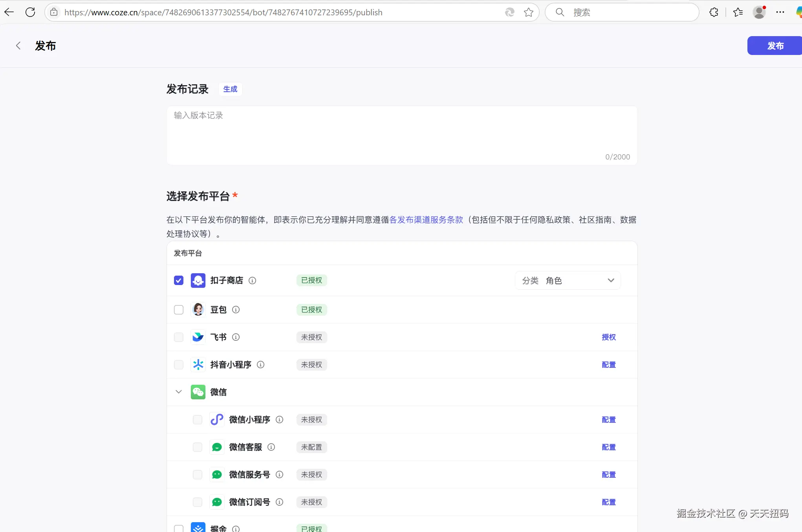Reload the page with the refresh icon
Viewport: 802px width, 532px height.
tap(30, 12)
